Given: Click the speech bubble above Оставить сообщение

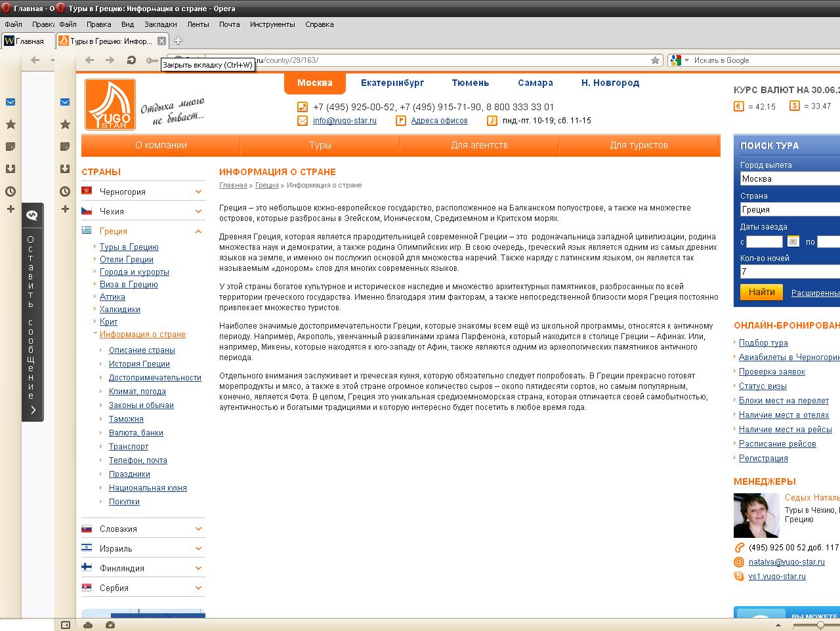Looking at the screenshot, I should point(32,214).
